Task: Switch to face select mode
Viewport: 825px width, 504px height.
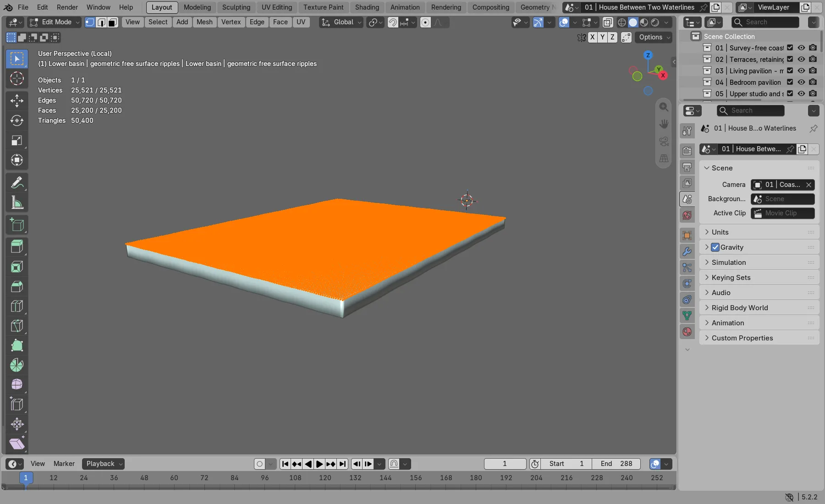Action: click(113, 22)
